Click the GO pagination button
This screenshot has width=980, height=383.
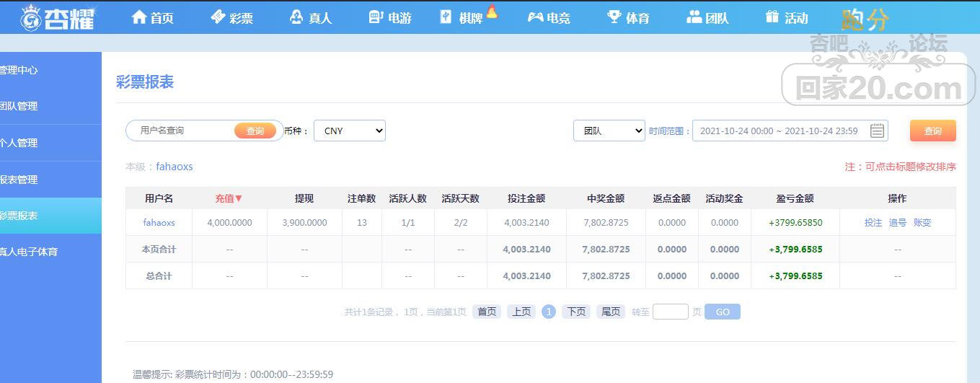point(723,312)
